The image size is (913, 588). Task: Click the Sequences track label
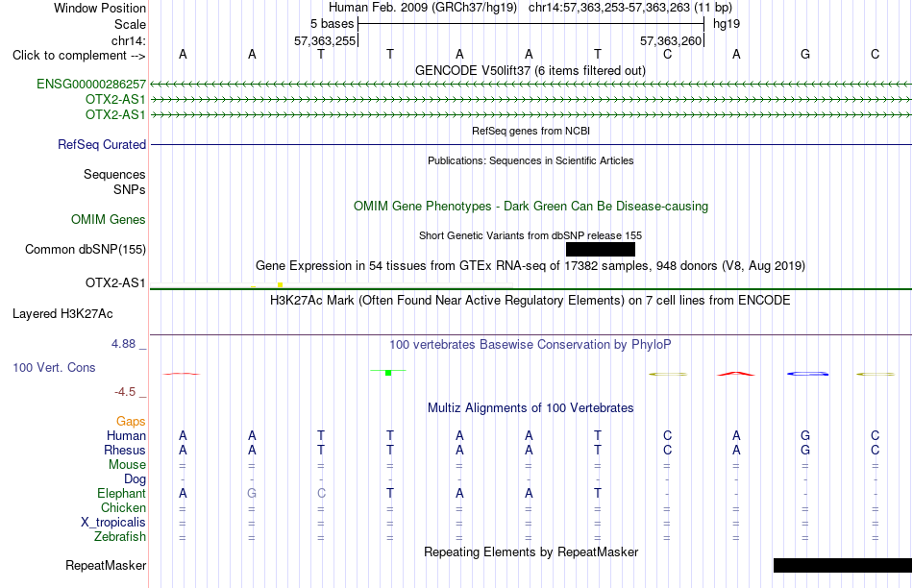click(x=114, y=174)
